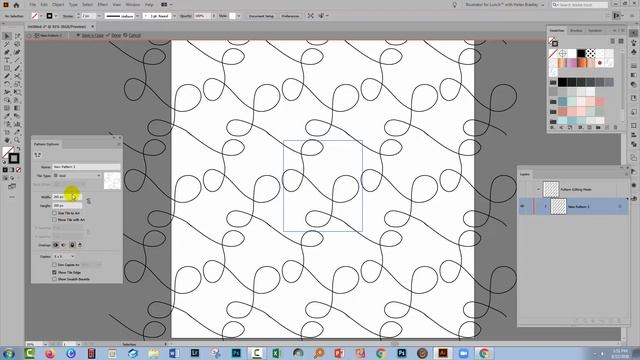Select the Paintbrush tool
This screenshot has width=640, height=360.
pyautogui.click(x=17, y=68)
